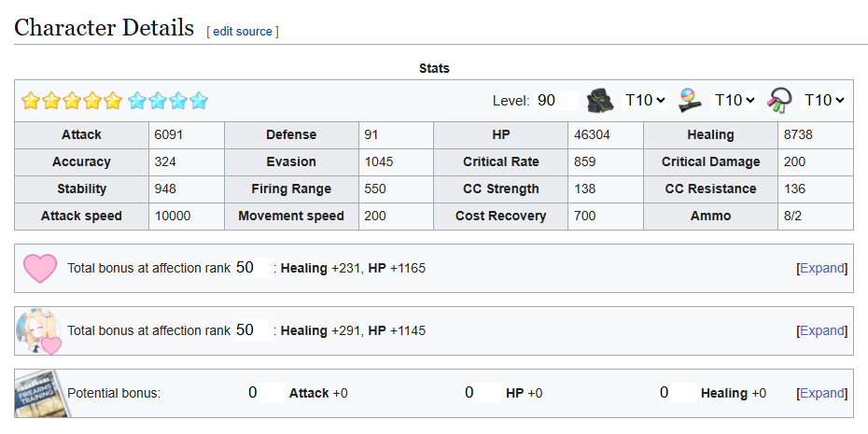
Task: Click the CC Resistance value 136
Action: 795,189
